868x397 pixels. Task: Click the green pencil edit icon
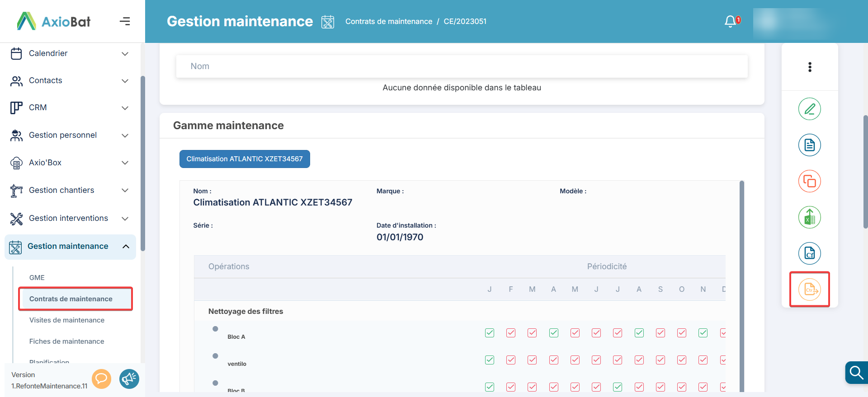pos(809,109)
